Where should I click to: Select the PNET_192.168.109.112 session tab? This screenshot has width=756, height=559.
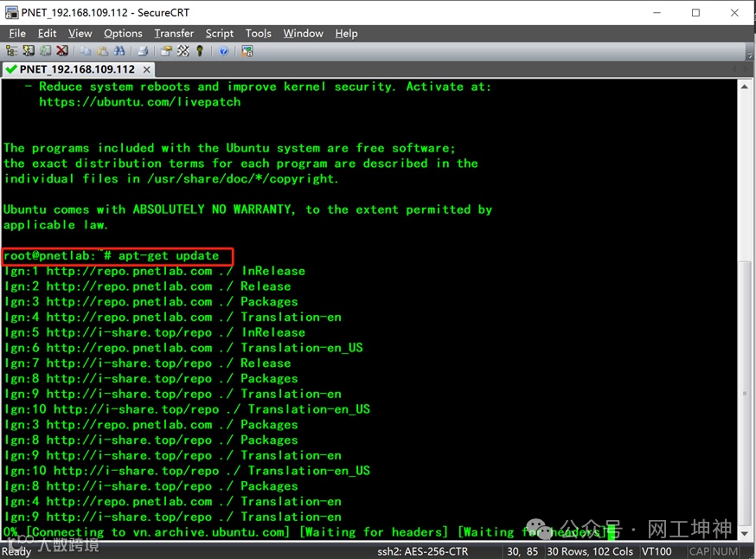pos(77,69)
